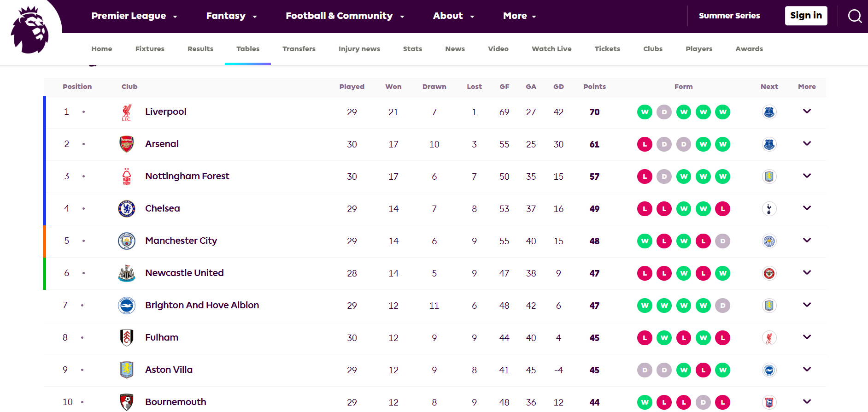Expand Brighton And Hove Albion row

tap(807, 305)
